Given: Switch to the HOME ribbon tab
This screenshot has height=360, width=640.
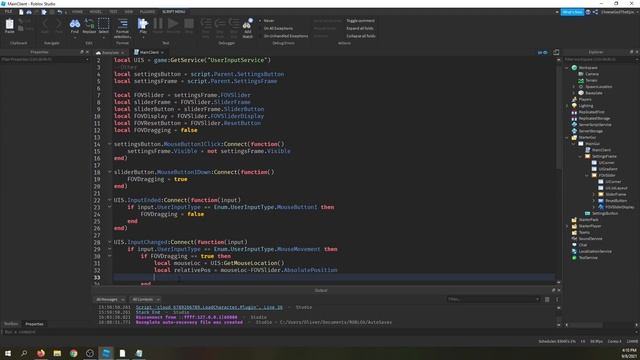Looking at the screenshot, I should (77, 12).
